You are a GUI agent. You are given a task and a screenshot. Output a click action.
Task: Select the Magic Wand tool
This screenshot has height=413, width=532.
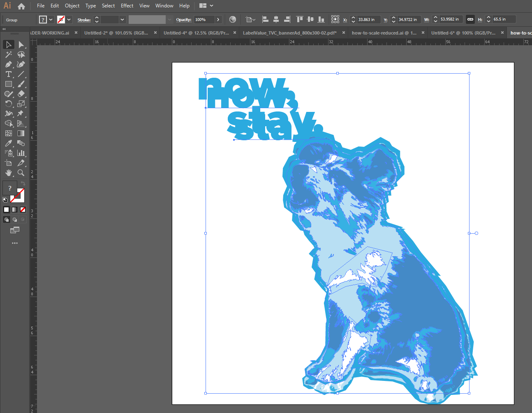[8, 54]
